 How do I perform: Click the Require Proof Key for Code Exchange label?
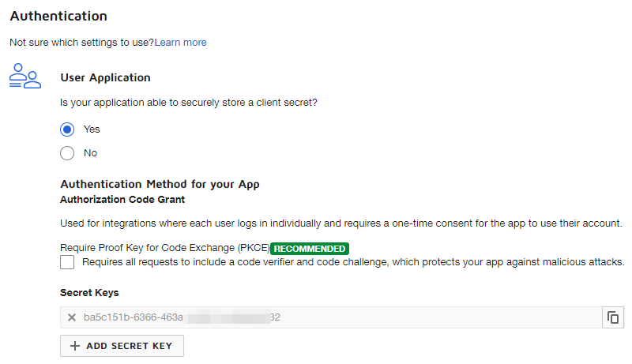click(165, 248)
